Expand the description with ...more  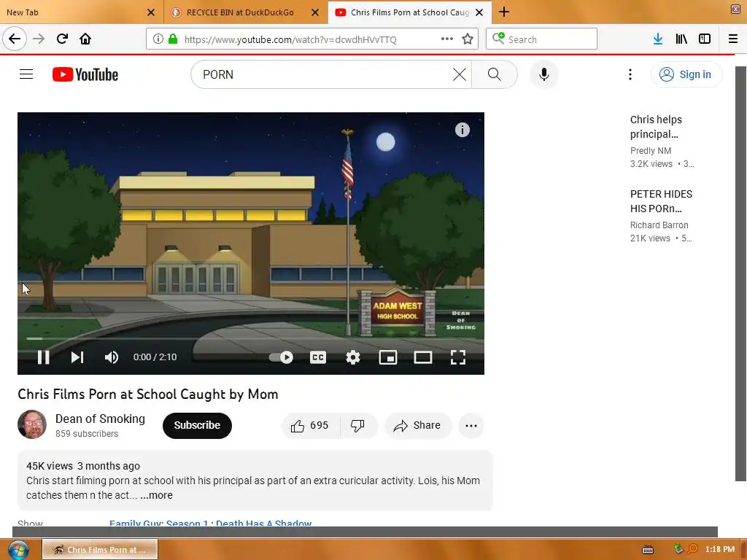click(x=156, y=495)
